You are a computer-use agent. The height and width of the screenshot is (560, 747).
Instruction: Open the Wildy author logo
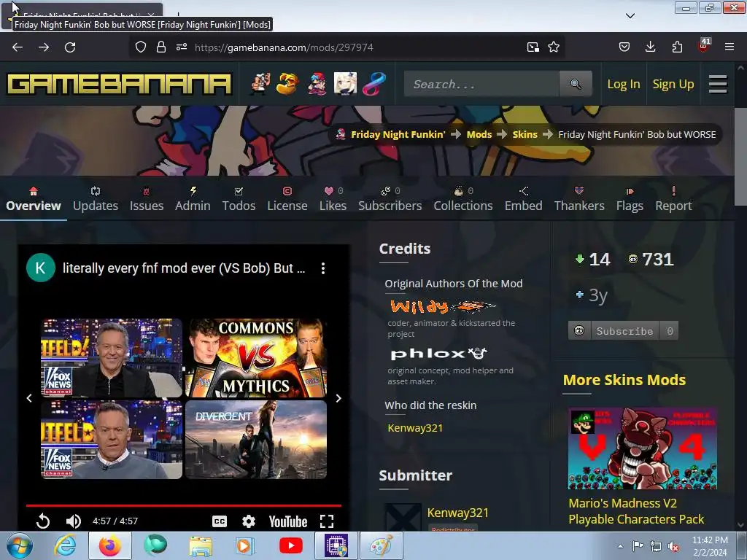443,306
